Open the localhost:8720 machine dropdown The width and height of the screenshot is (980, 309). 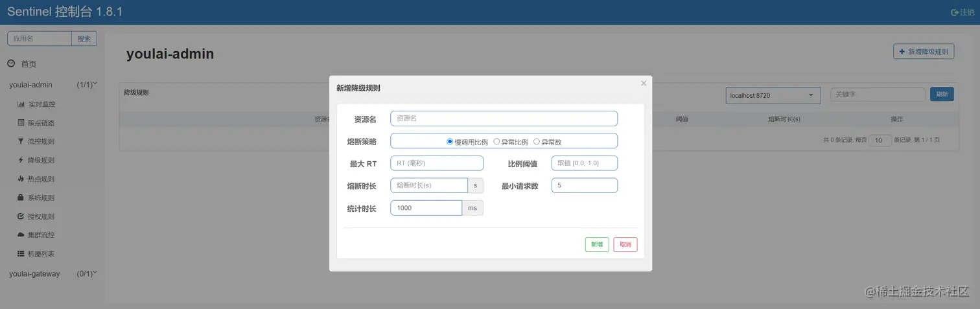click(773, 95)
